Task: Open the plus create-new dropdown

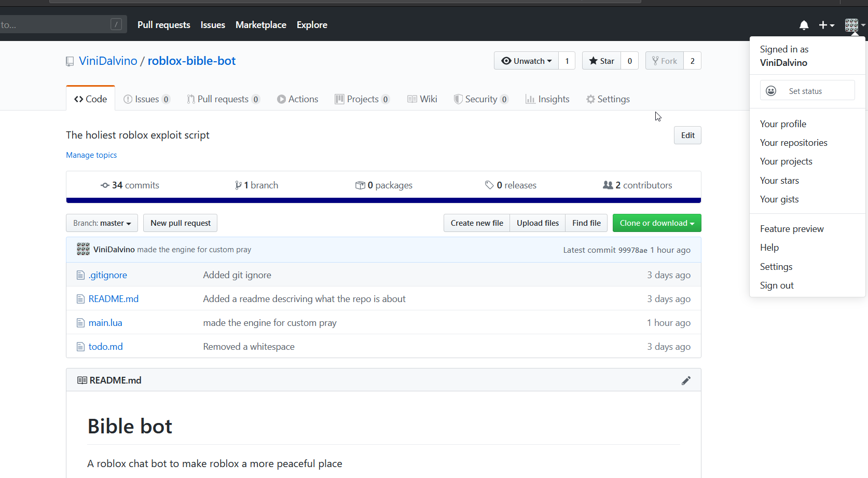Action: coord(826,25)
